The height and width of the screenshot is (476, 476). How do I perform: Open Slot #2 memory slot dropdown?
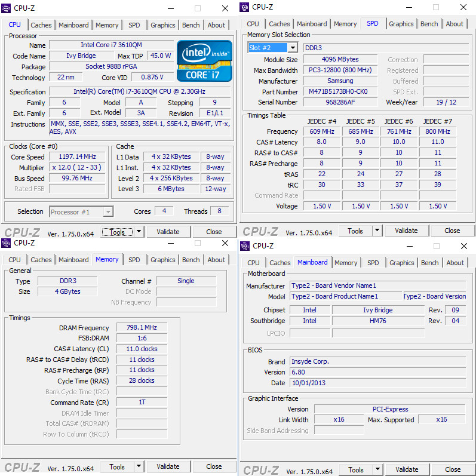(x=292, y=48)
